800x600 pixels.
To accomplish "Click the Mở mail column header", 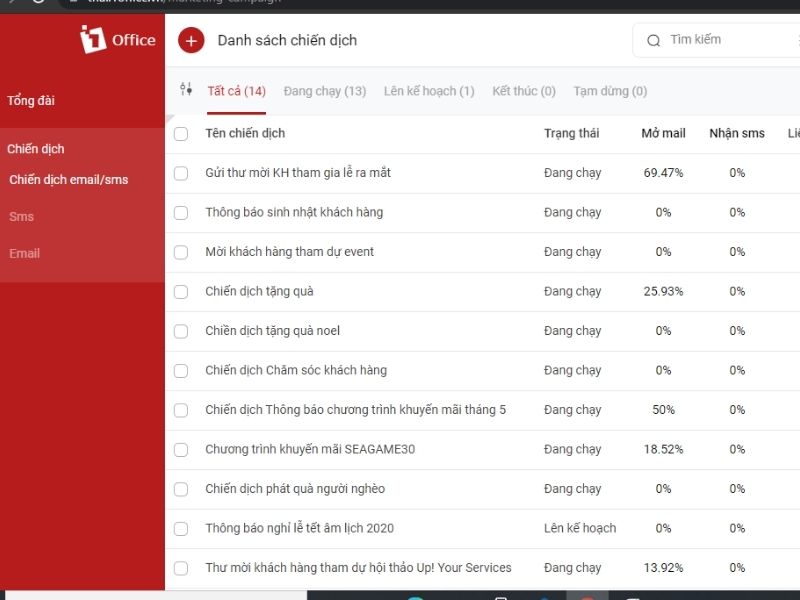I will pos(663,133).
